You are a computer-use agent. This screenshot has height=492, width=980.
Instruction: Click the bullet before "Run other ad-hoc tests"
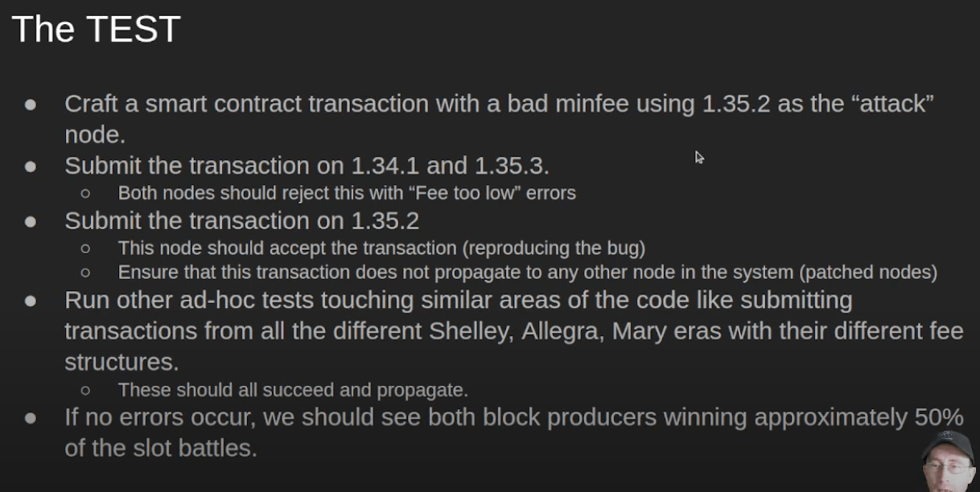(31, 301)
